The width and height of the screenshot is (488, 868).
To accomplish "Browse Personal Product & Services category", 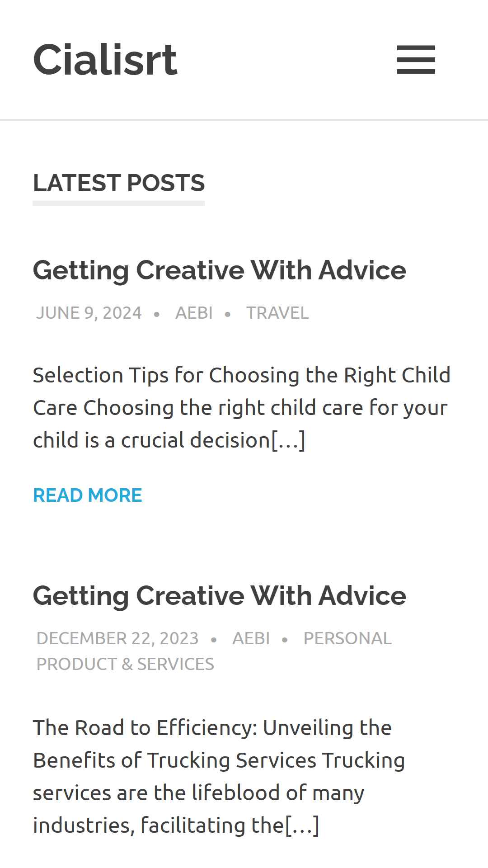I will (214, 651).
